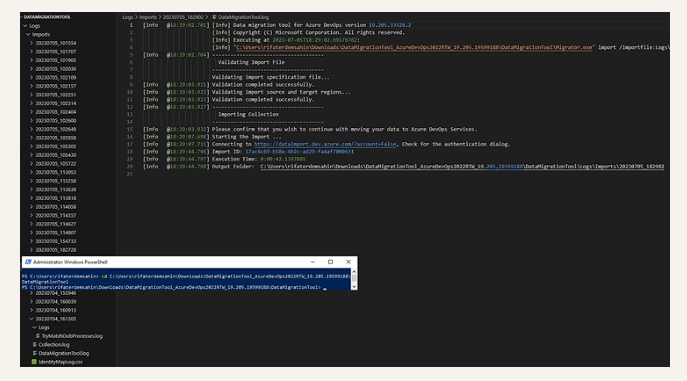Viewport: 687px width, 381px height.
Task: Select folder 20230705_114058 in the tree
Action: coord(56,207)
